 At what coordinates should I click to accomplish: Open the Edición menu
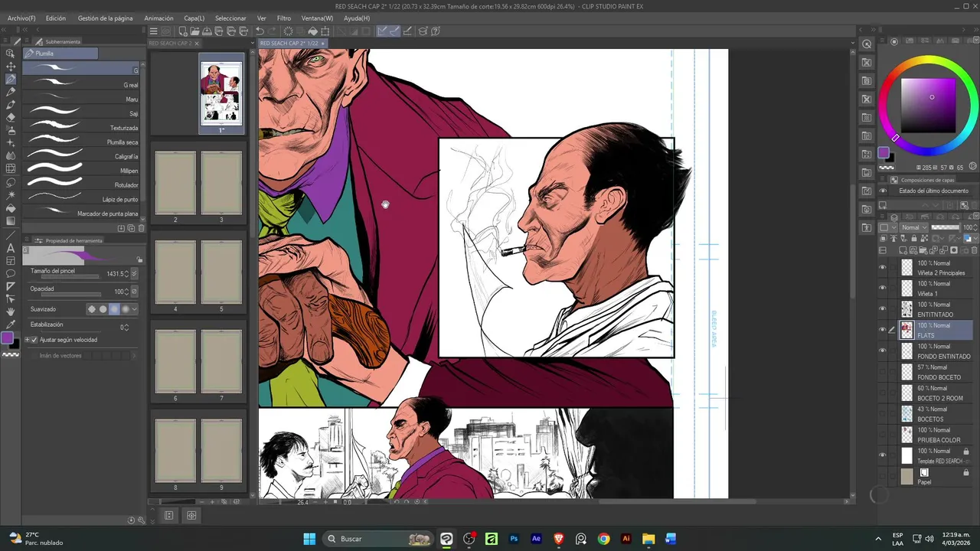click(x=56, y=18)
